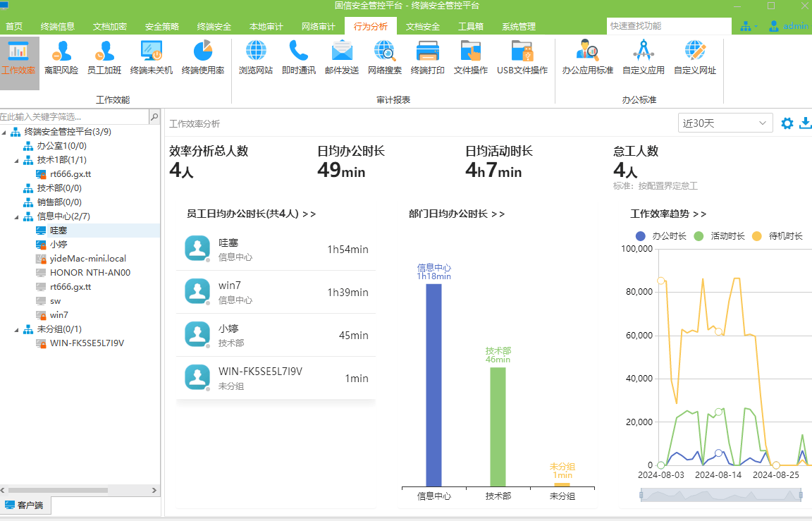Click the avatar of win7 employee
The width and height of the screenshot is (812, 521).
click(x=197, y=292)
